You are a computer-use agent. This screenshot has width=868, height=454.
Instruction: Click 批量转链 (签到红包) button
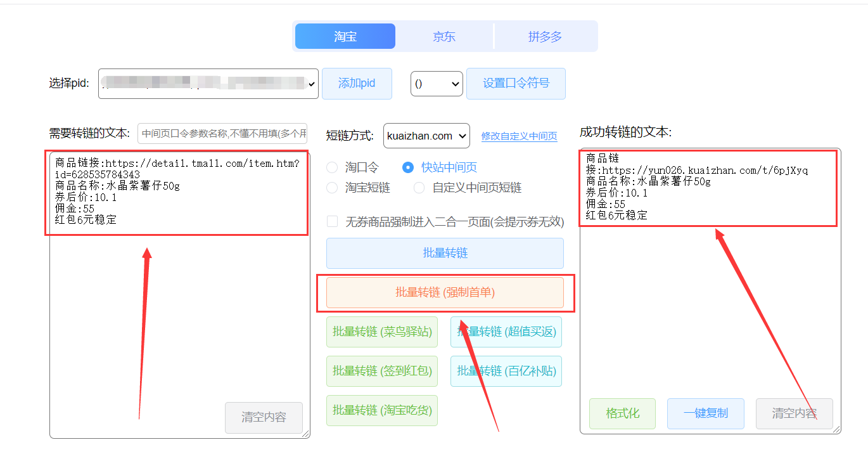[x=382, y=371]
